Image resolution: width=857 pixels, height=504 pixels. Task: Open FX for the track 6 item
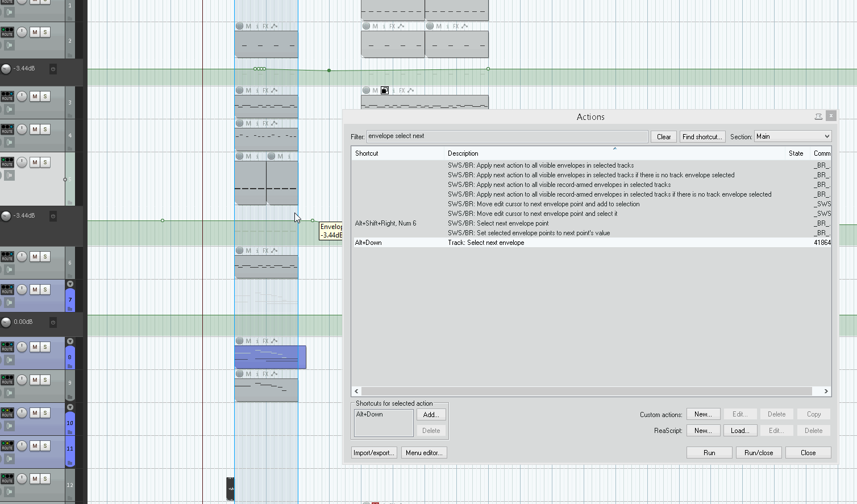click(x=265, y=251)
